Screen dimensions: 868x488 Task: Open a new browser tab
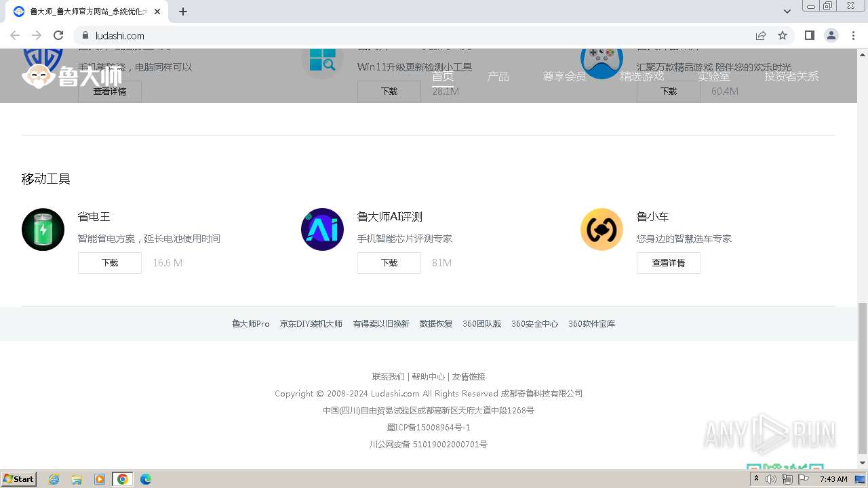[183, 12]
